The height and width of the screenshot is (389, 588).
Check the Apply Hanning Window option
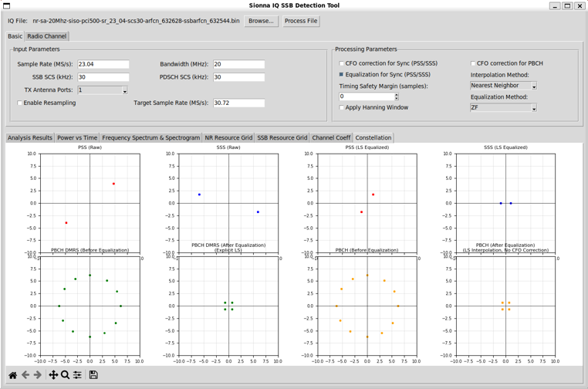[x=342, y=107]
